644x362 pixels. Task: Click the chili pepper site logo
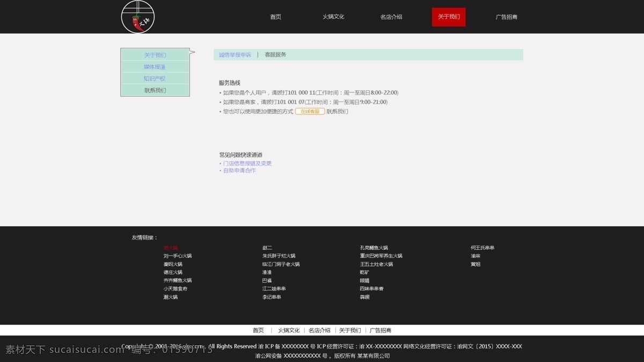[138, 17]
